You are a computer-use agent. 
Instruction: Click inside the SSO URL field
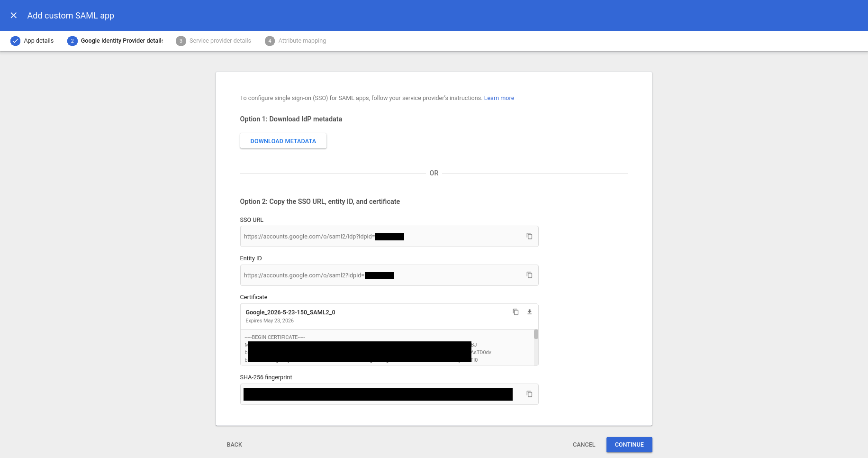pyautogui.click(x=389, y=237)
